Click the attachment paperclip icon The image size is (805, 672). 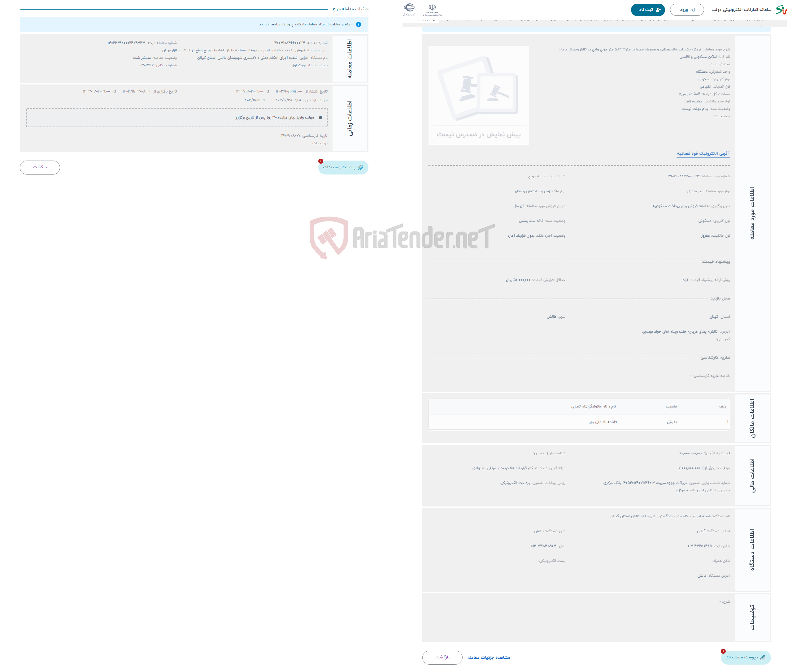[x=360, y=168]
